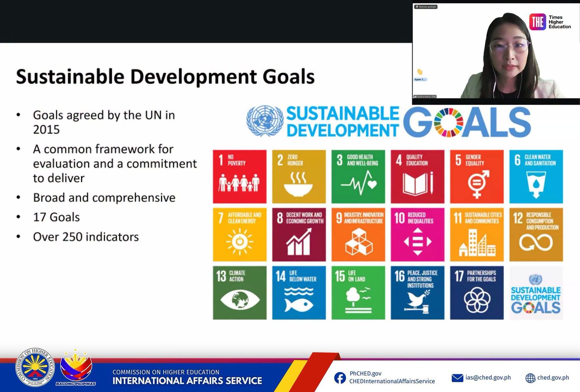580x392 pixels.
Task: Click the Remove spotlight button on the speaker video
Action: click(x=426, y=7)
